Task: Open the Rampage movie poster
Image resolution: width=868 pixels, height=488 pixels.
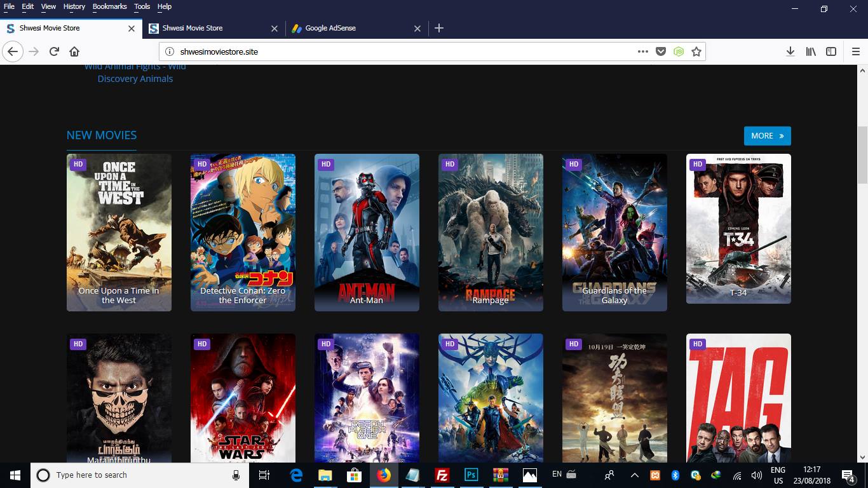Action: 491,233
